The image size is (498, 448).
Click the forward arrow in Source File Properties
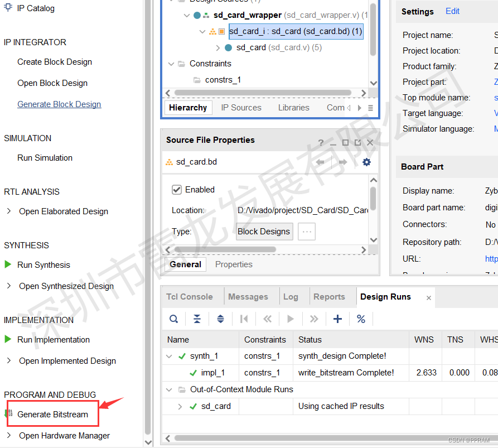[343, 162]
